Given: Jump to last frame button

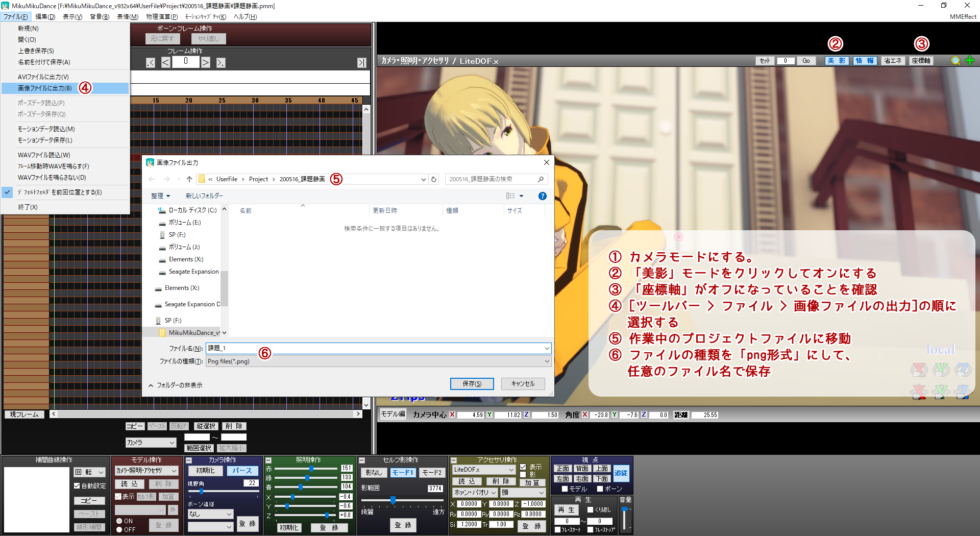Looking at the screenshot, I should 361,63.
